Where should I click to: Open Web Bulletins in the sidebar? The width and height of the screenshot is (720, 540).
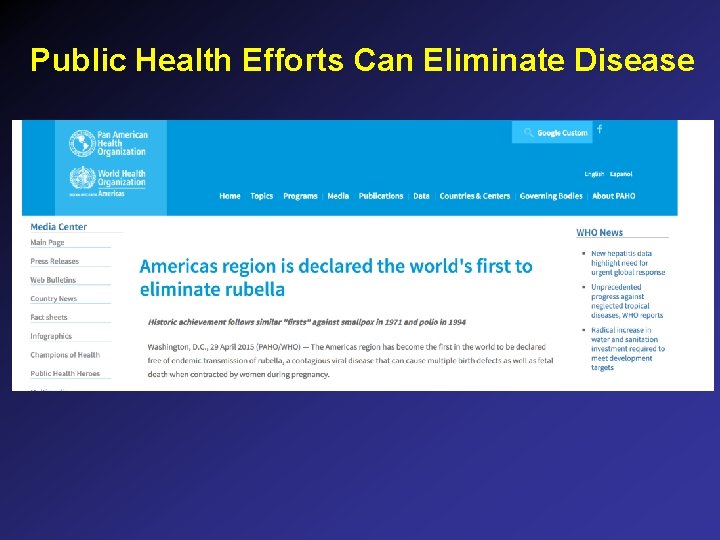(53, 280)
